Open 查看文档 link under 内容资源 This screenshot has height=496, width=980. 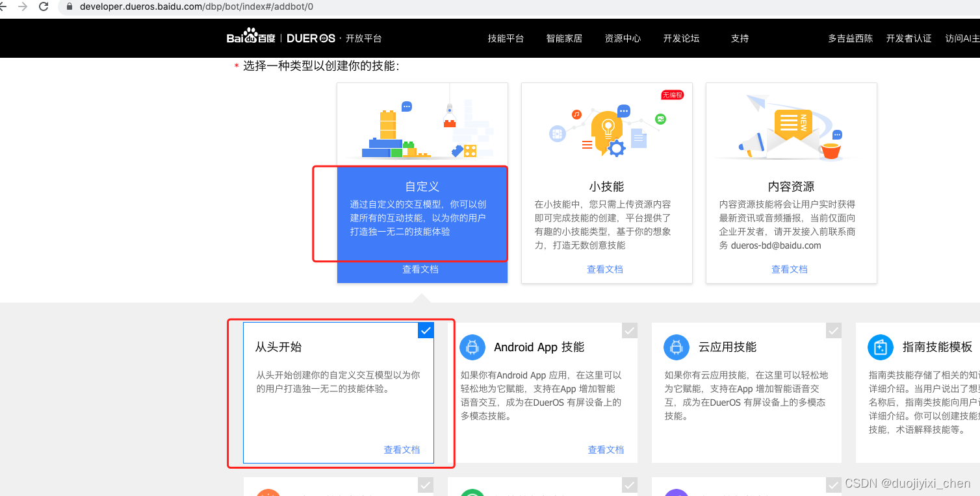click(x=790, y=269)
